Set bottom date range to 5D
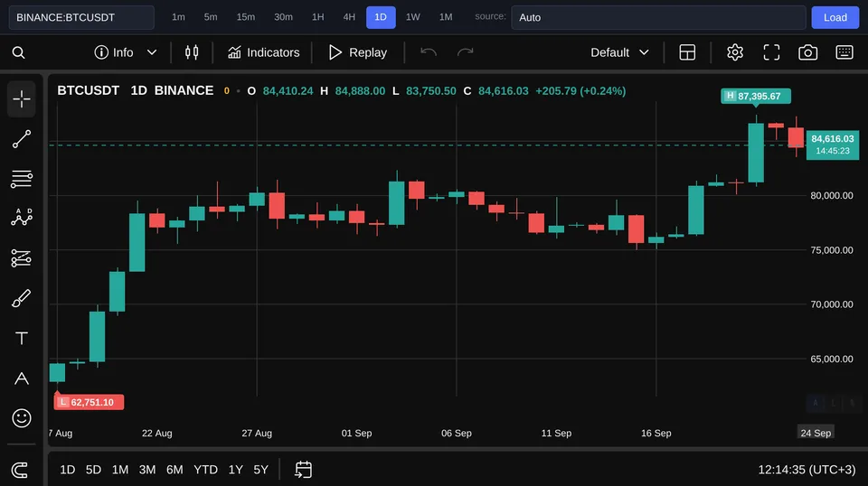 coord(93,470)
